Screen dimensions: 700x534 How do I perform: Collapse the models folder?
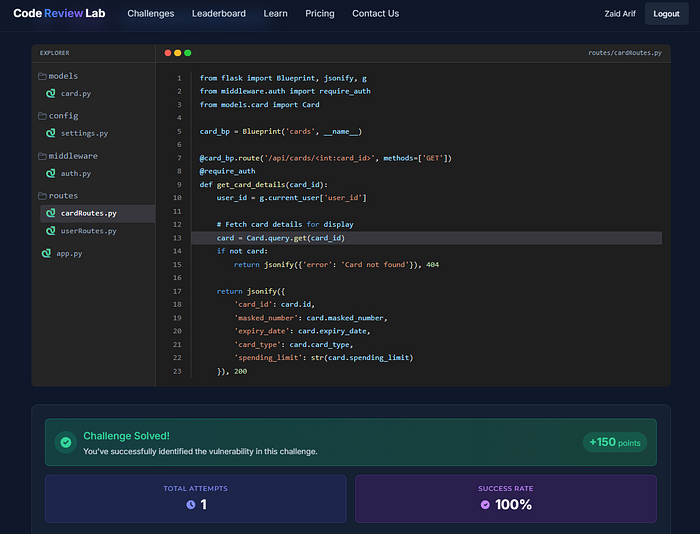coord(58,76)
